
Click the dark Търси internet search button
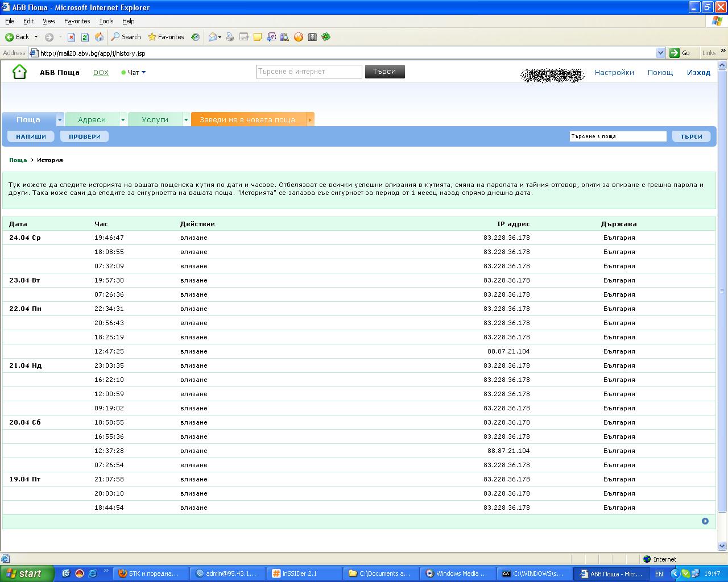(x=384, y=72)
